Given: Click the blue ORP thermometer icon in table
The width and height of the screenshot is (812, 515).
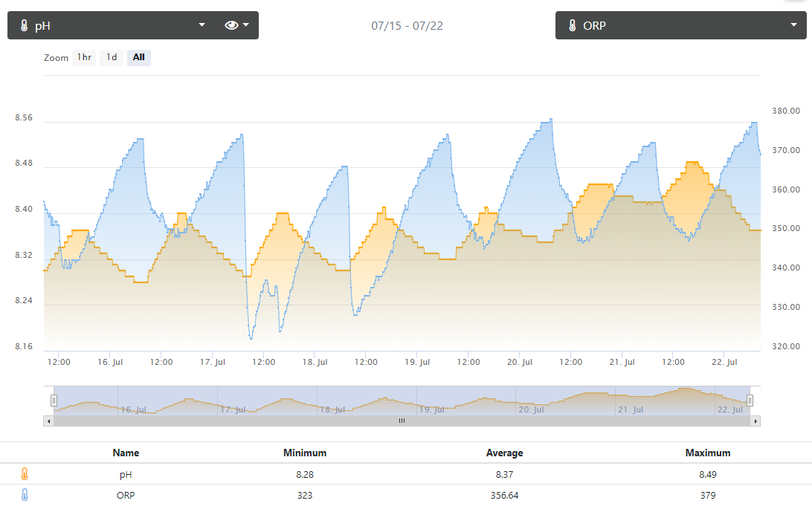Looking at the screenshot, I should point(25,496).
